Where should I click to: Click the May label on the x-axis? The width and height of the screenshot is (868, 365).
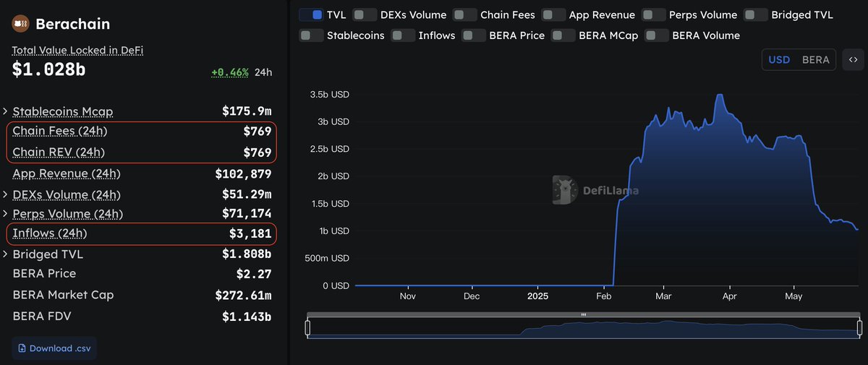tap(793, 296)
